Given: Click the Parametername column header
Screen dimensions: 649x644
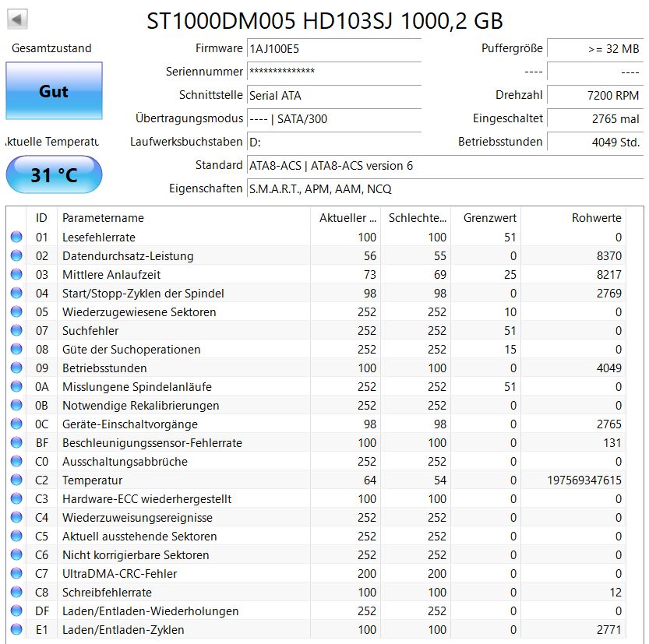Looking at the screenshot, I should click(184, 218).
